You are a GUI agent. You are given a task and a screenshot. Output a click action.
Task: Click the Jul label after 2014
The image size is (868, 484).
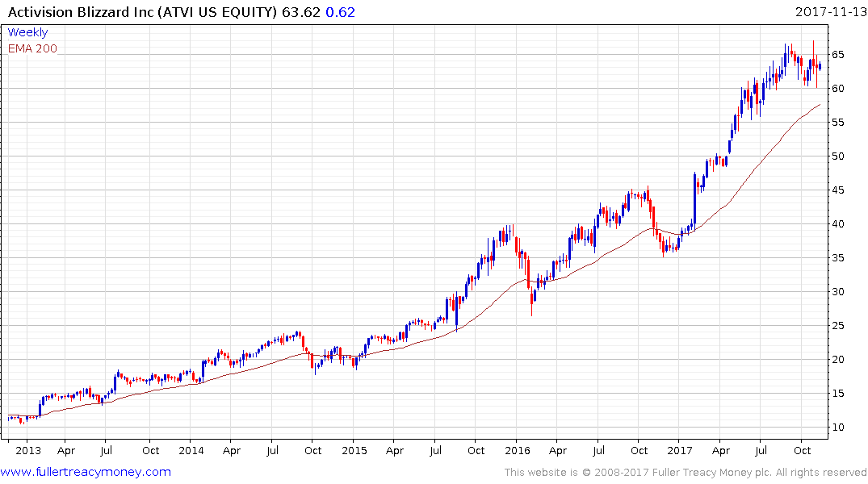coord(272,450)
